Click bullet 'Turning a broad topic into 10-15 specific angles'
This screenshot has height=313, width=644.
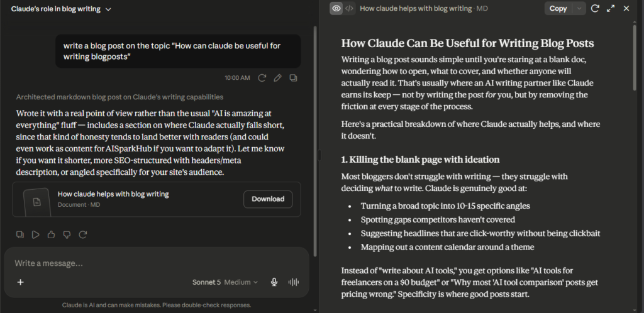coord(445,206)
